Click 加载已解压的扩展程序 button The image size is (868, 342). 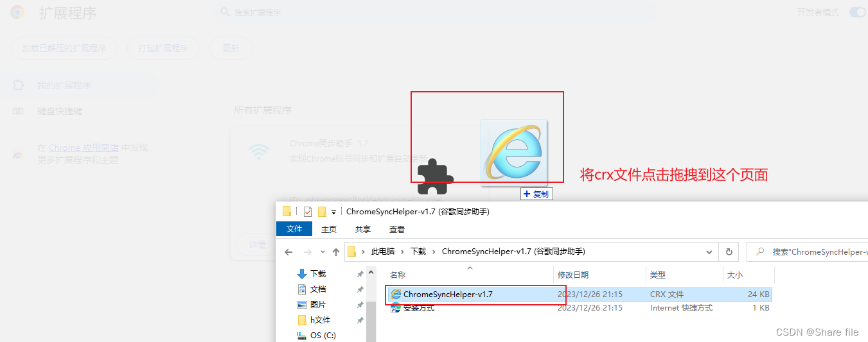(64, 48)
